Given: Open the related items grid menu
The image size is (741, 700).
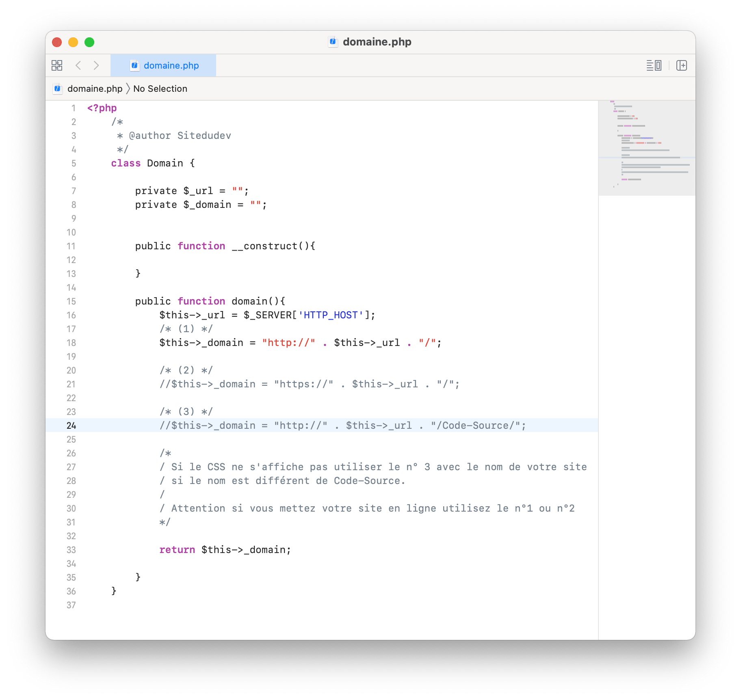Looking at the screenshot, I should click(57, 65).
